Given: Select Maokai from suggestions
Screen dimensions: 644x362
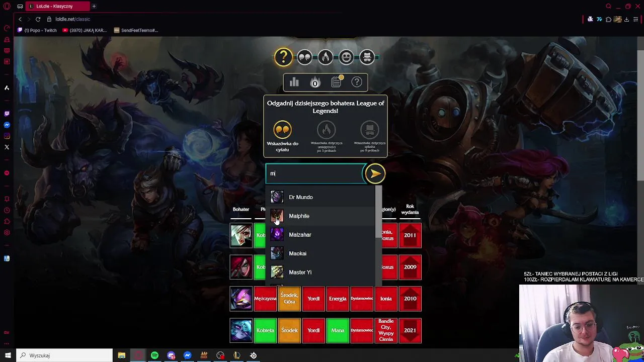Looking at the screenshot, I should (x=320, y=253).
